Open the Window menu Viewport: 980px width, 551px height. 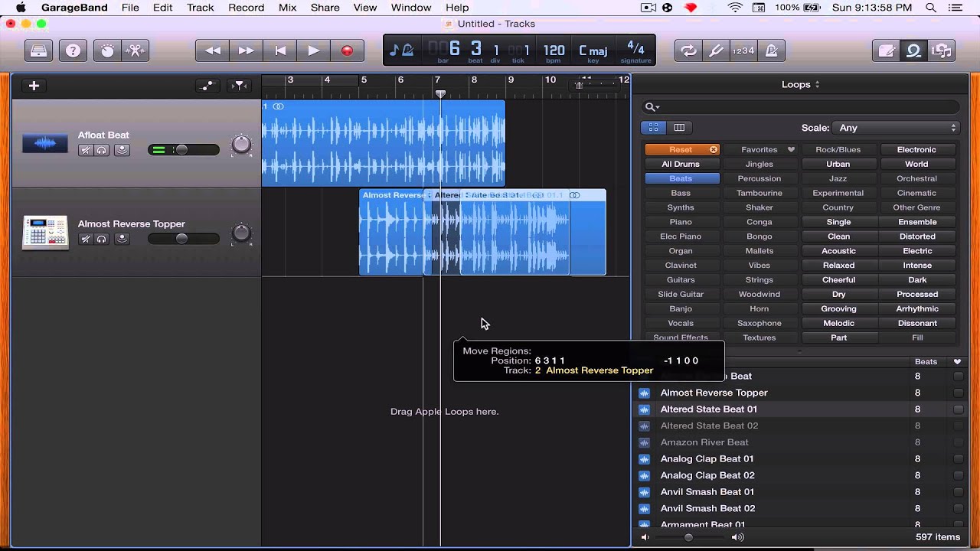(411, 8)
